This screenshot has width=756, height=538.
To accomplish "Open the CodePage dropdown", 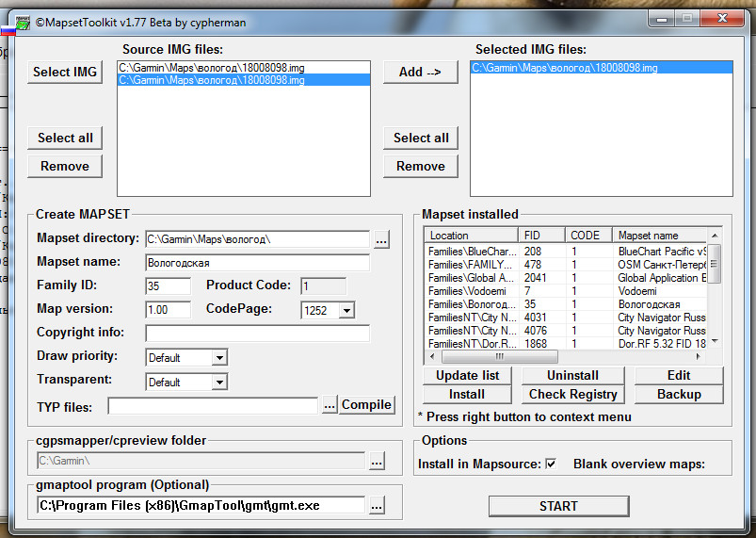I will coord(346,310).
